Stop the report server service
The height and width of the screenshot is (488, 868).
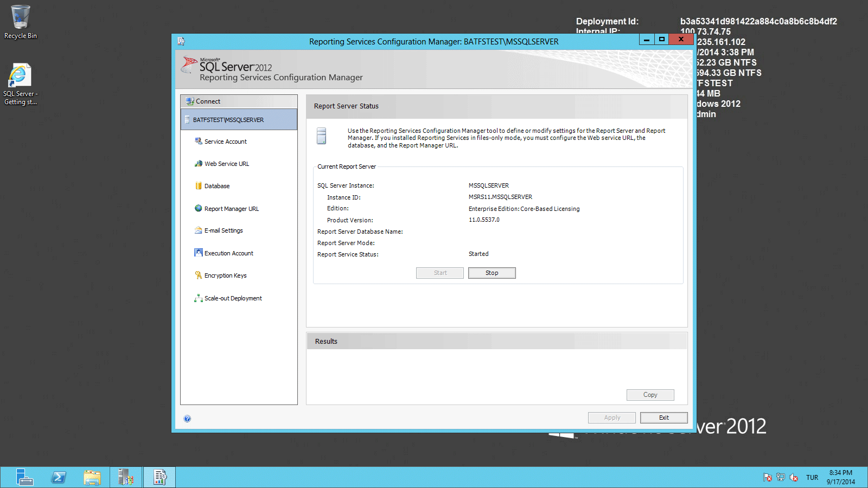click(x=492, y=273)
